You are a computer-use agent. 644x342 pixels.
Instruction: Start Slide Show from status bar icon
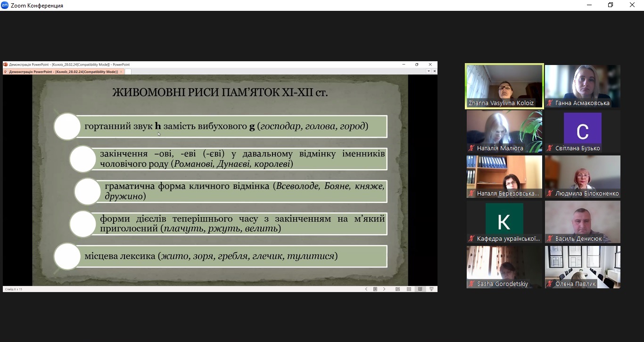431,289
